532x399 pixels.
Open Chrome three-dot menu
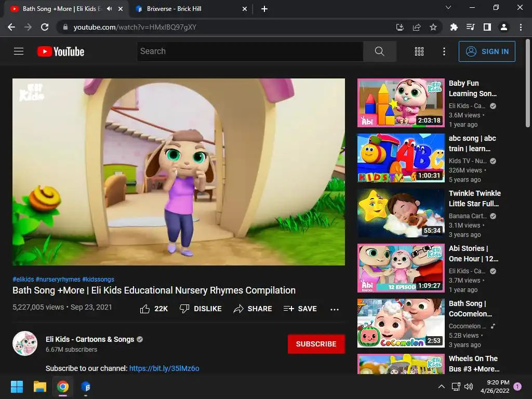(521, 27)
